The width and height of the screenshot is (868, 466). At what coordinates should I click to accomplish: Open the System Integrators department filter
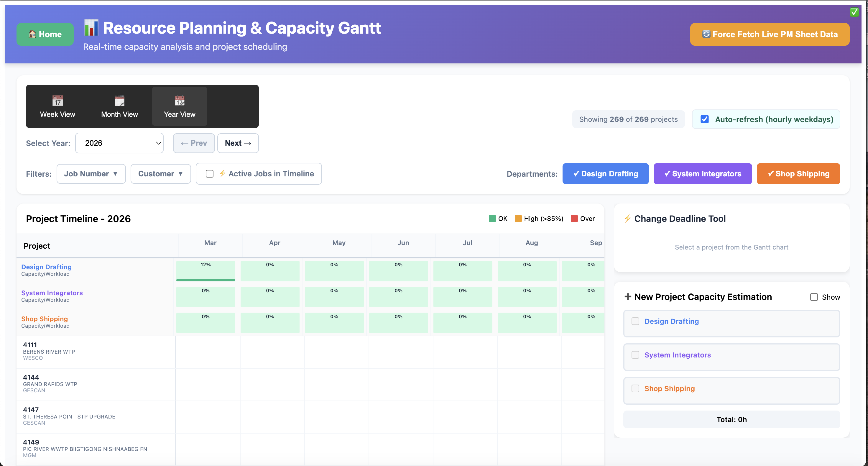click(702, 174)
